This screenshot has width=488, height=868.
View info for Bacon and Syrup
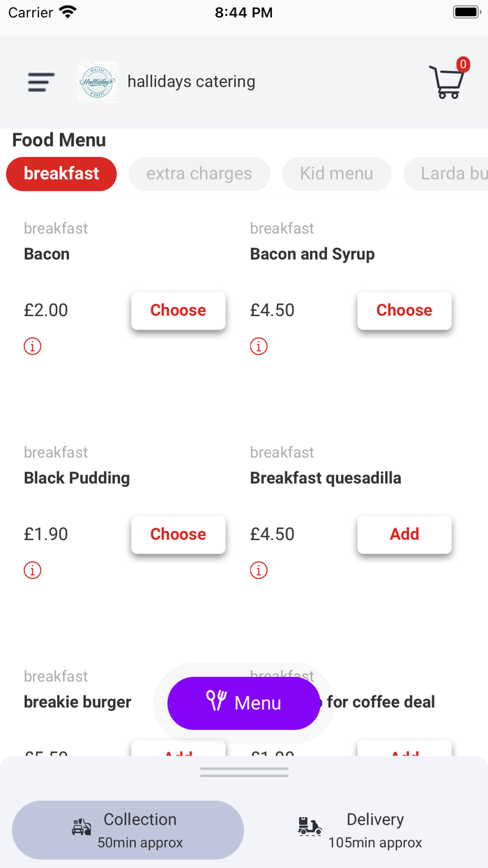259,345
